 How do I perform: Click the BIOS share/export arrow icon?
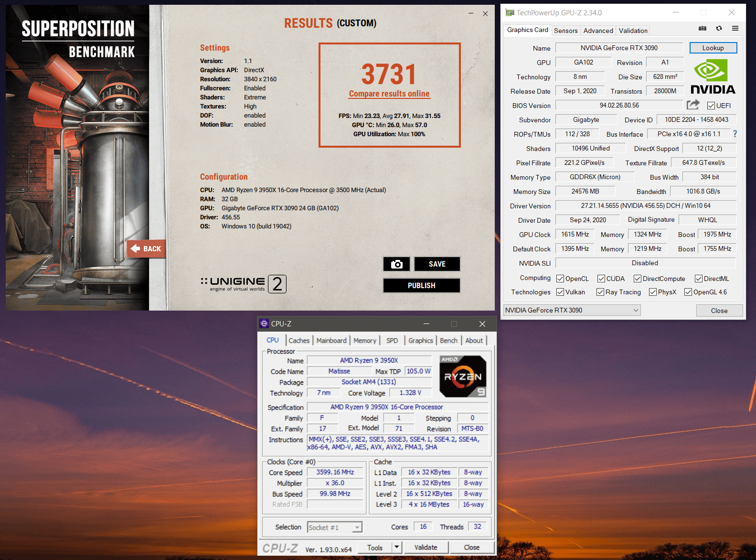[x=693, y=105]
